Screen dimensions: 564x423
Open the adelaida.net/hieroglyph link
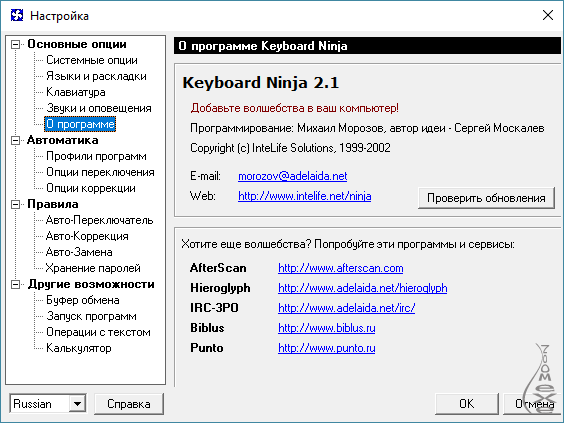point(363,288)
